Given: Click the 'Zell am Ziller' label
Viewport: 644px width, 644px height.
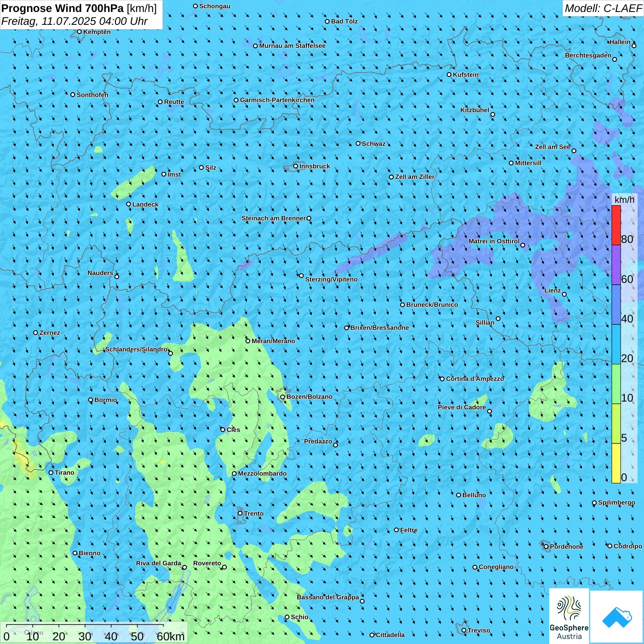Looking at the screenshot, I should (415, 177).
